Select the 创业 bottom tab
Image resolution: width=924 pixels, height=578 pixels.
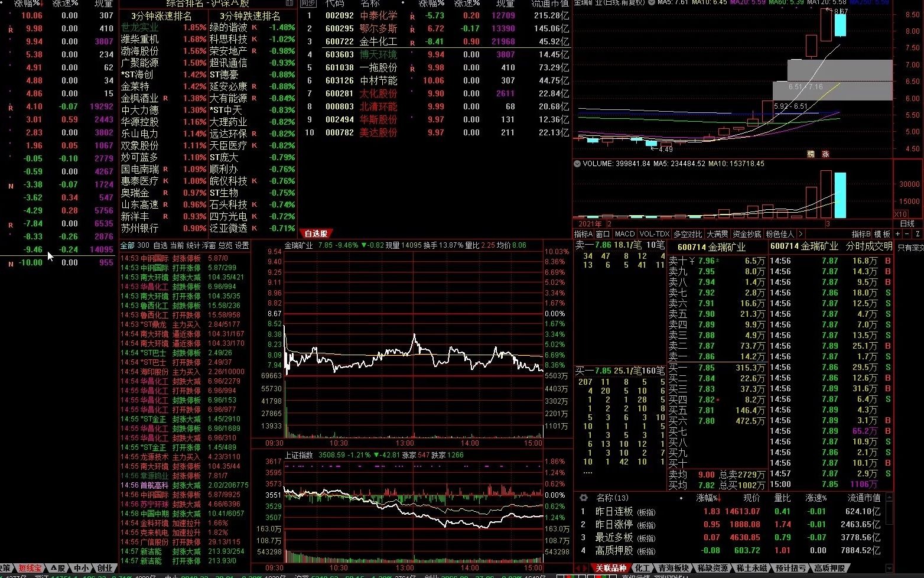(105, 569)
